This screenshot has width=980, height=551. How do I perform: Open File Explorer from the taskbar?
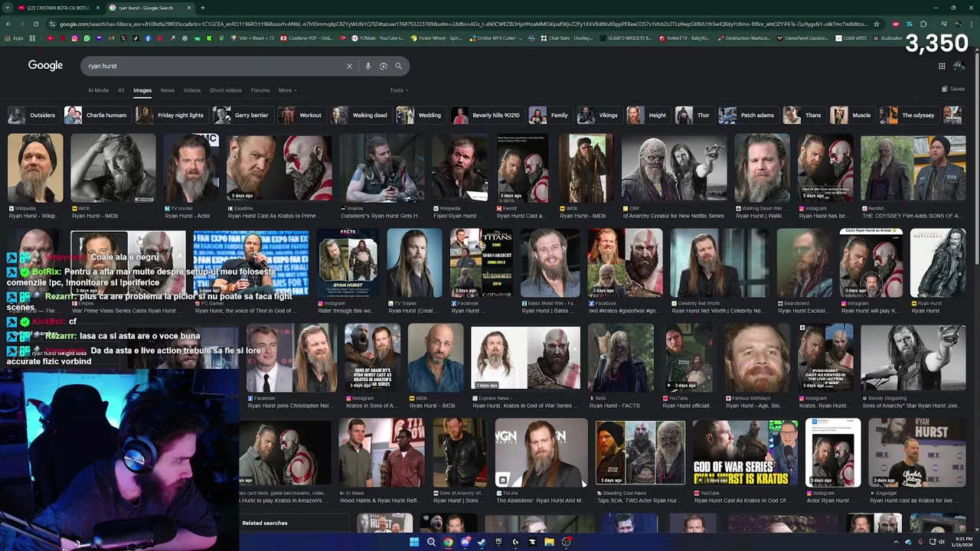point(549,542)
